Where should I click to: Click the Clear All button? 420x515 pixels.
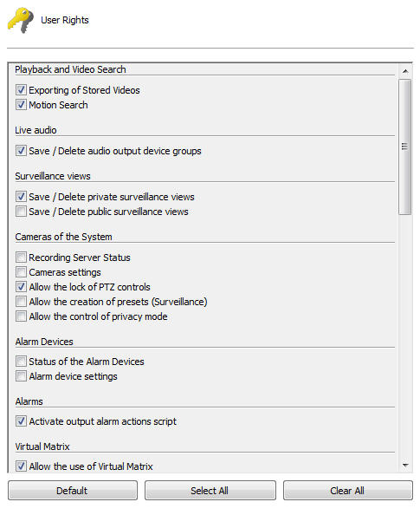pyautogui.click(x=348, y=491)
